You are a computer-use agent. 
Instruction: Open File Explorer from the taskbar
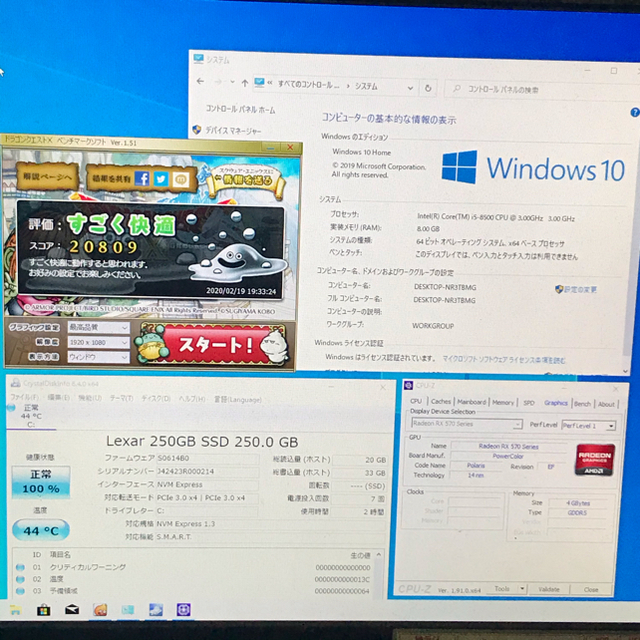tap(15, 610)
